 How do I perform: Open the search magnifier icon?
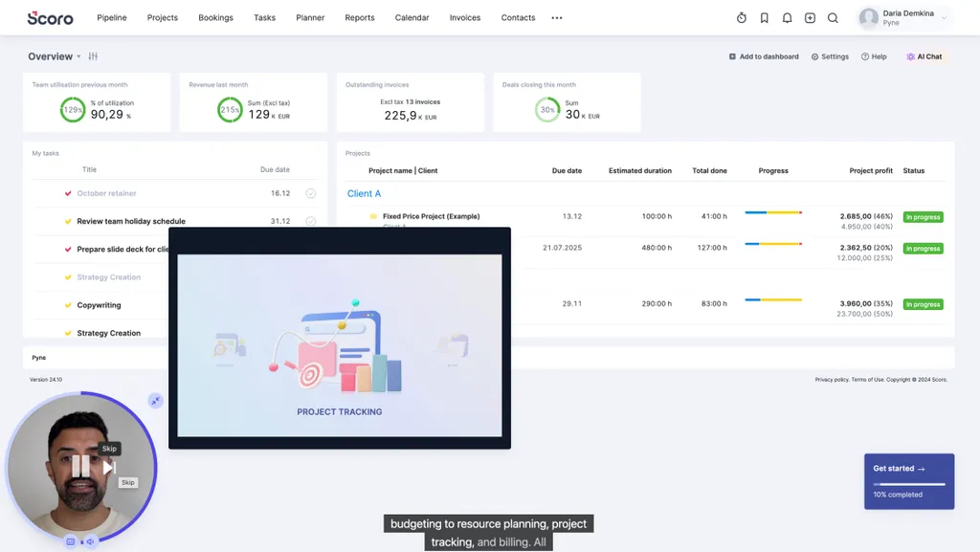coord(833,18)
